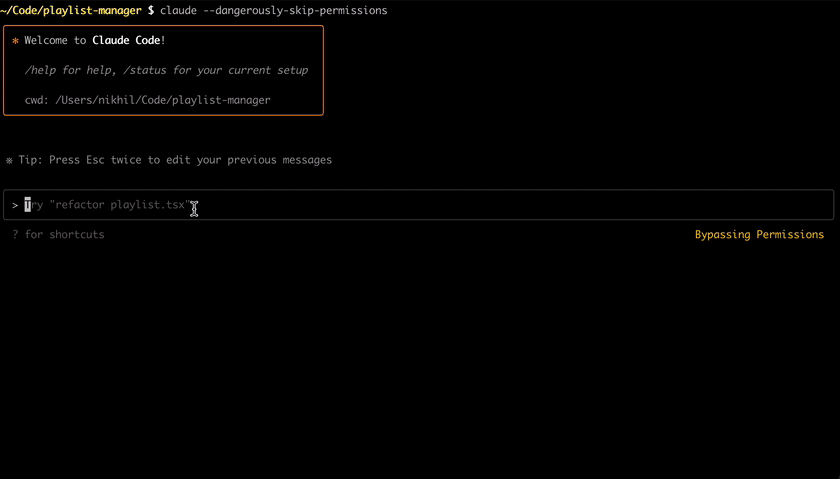
Task: Click the '? for shortcuts' hint
Action: tap(58, 235)
